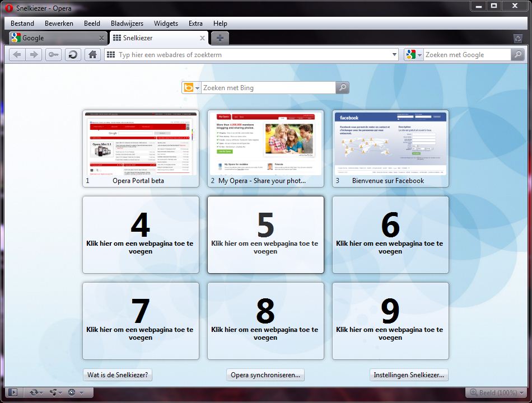Viewport: 532px width, 403px height.
Task: Expand the Opera Unite dropdown arrow
Action: pyautogui.click(x=60, y=393)
